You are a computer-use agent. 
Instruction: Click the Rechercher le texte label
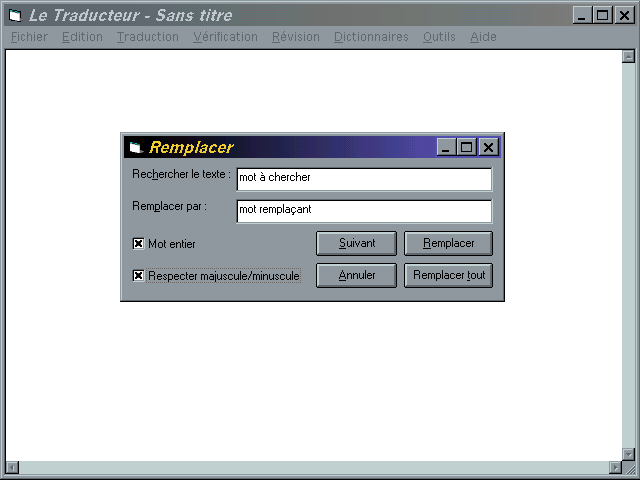[181, 174]
